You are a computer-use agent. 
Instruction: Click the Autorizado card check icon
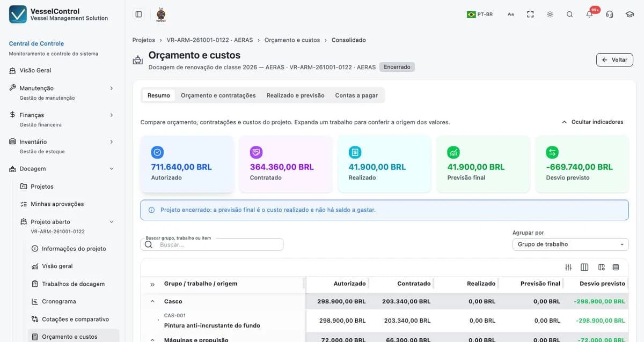157,152
